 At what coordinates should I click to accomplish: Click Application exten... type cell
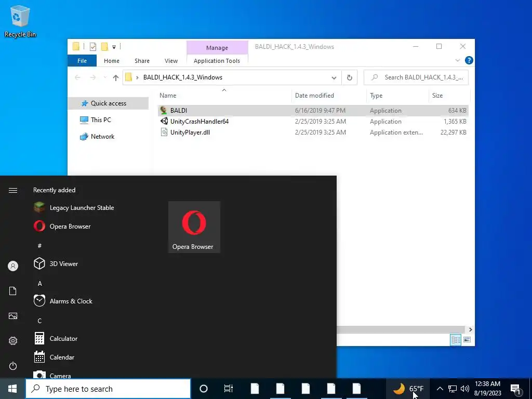(x=396, y=132)
